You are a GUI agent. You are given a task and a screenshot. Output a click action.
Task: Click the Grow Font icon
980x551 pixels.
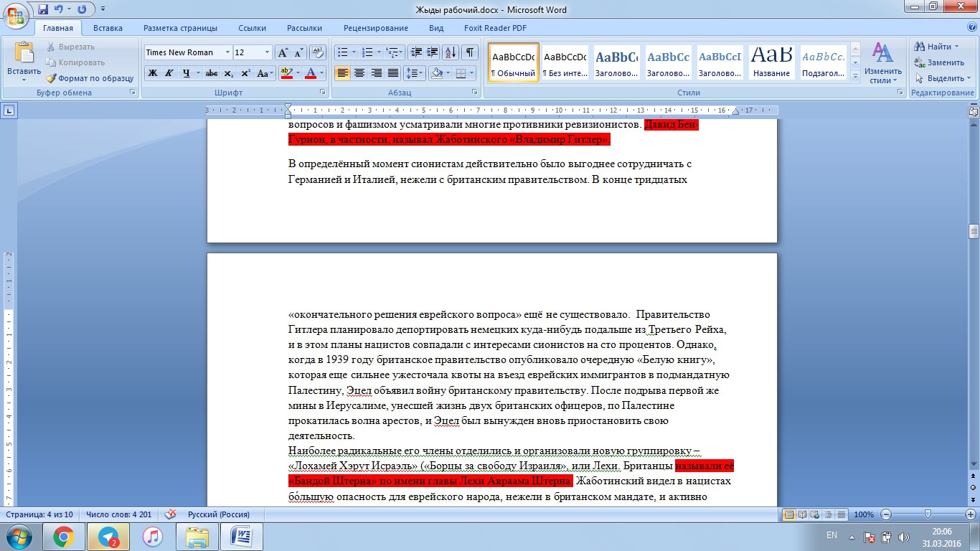coord(283,52)
